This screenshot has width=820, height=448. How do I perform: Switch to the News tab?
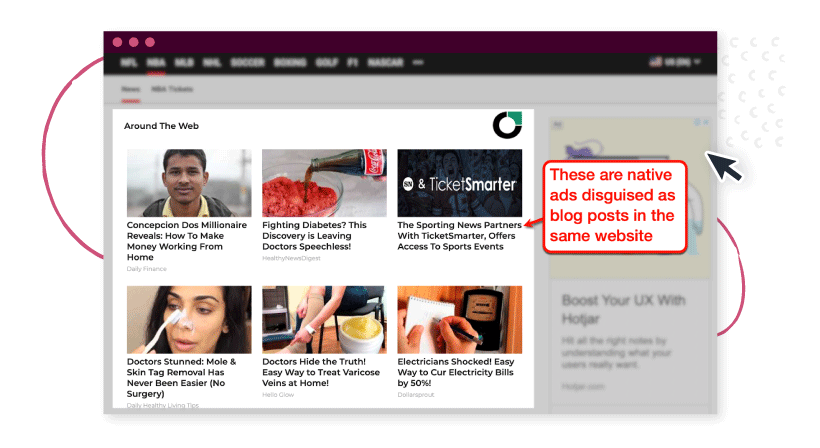click(x=131, y=89)
